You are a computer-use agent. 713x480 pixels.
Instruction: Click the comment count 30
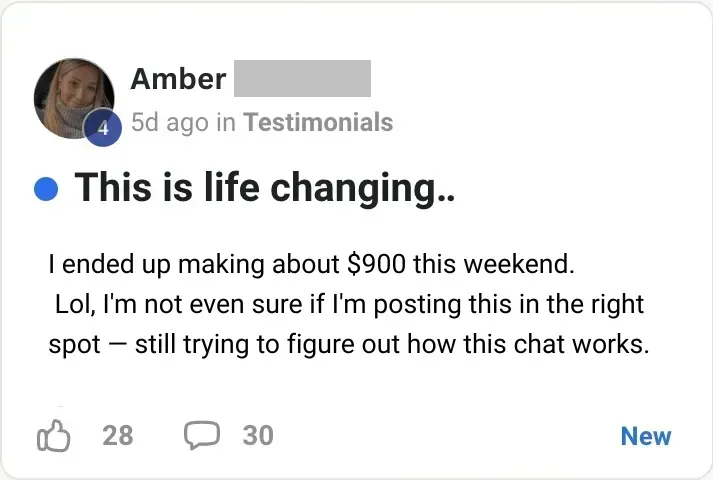pyautogui.click(x=258, y=436)
